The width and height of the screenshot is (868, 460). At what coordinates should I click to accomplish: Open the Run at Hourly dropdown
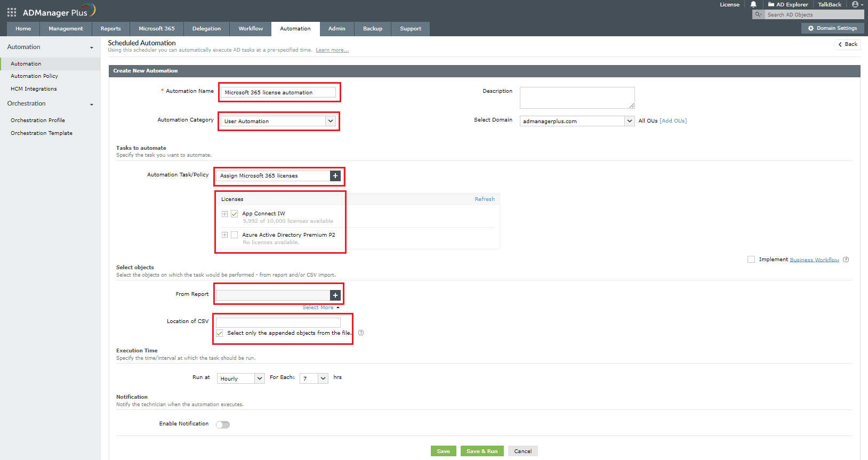tap(240, 378)
